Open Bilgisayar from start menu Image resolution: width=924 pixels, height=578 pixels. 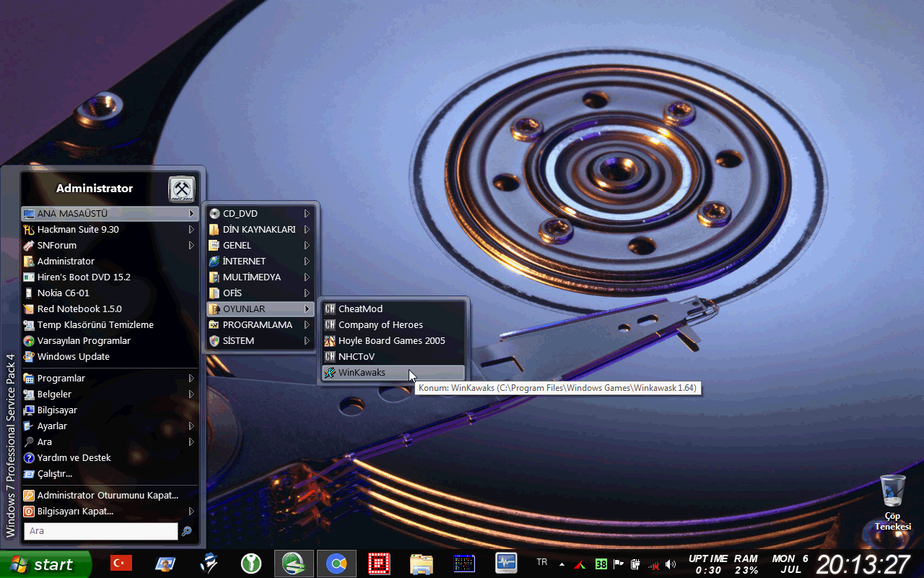click(110, 410)
